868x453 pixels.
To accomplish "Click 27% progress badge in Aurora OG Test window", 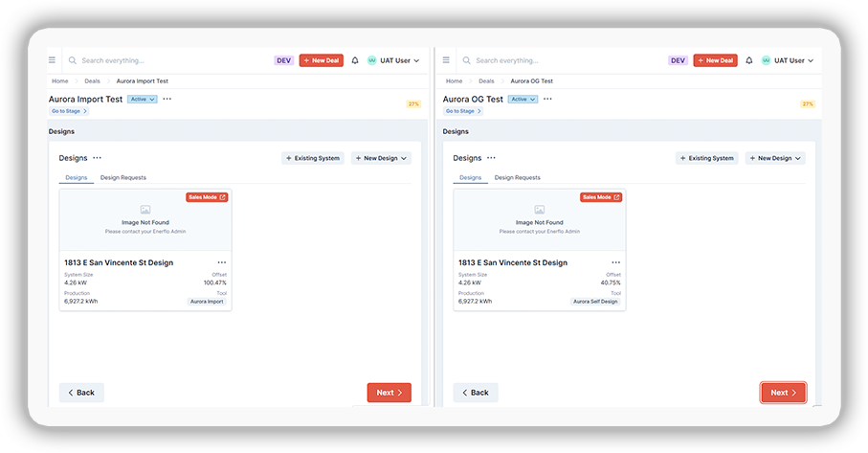I will click(808, 104).
